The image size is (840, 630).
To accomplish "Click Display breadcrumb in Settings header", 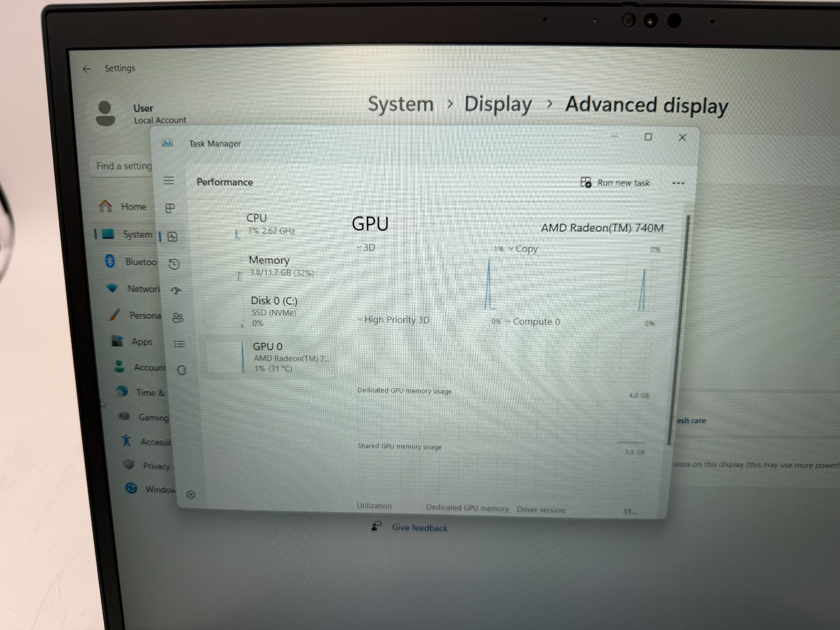I will (x=498, y=104).
